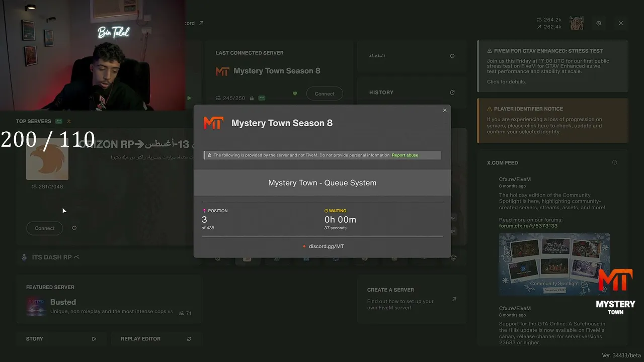Image resolution: width=644 pixels, height=362 pixels.
Task: Click the X.COM FEED help icon
Action: (x=614, y=162)
